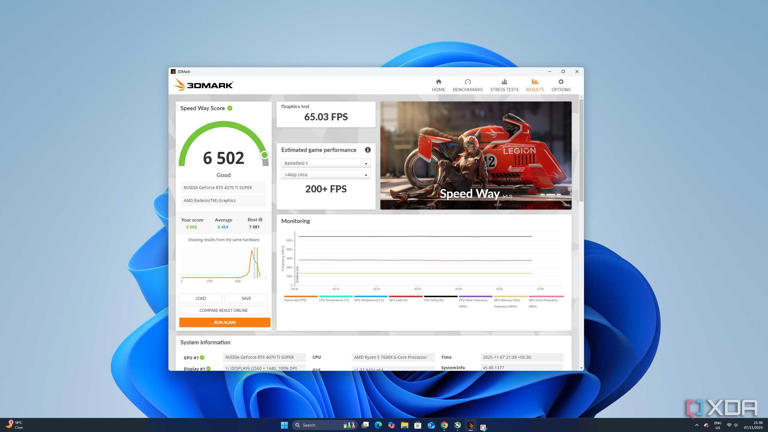Open Microsoft Edge from the taskbar
The height and width of the screenshot is (432, 768).
(378, 425)
